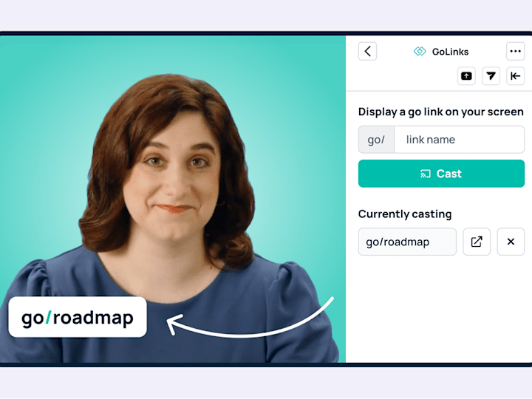
Task: Click the GoLinks panel title text
Action: (x=450, y=52)
